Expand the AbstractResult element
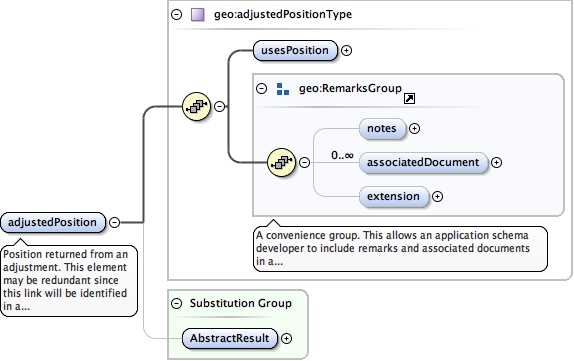 pos(286,339)
